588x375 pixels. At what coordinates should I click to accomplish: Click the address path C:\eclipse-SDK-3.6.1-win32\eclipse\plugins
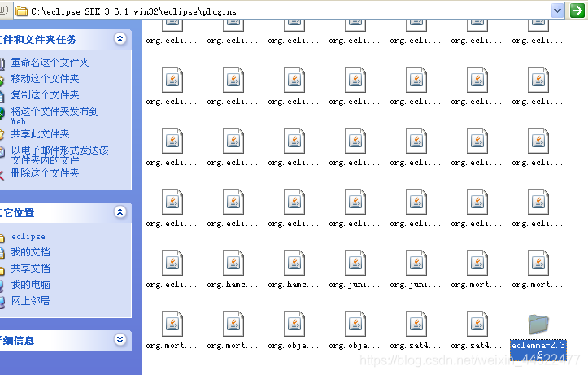coord(133,11)
